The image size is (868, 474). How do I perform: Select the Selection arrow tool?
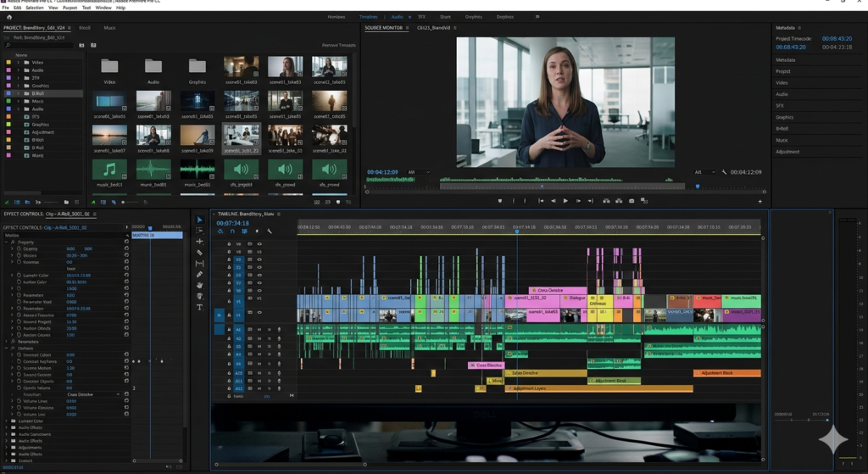[x=200, y=220]
